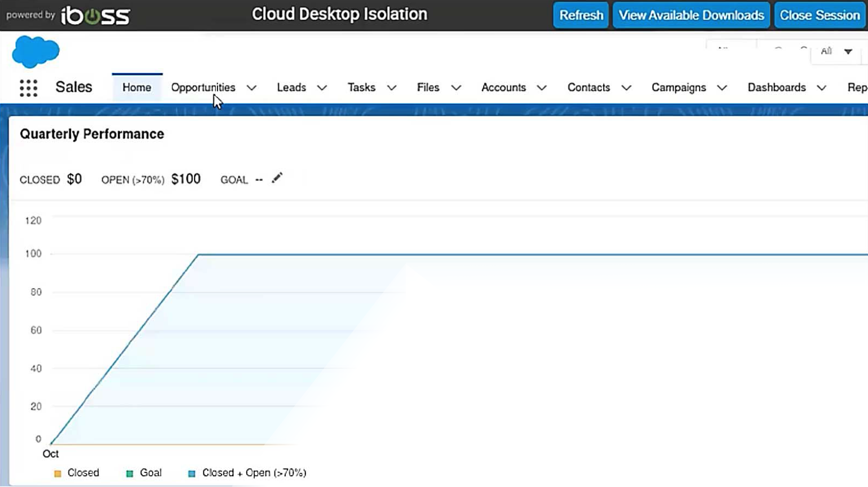
Task: Open the Campaigns tab
Action: 679,87
